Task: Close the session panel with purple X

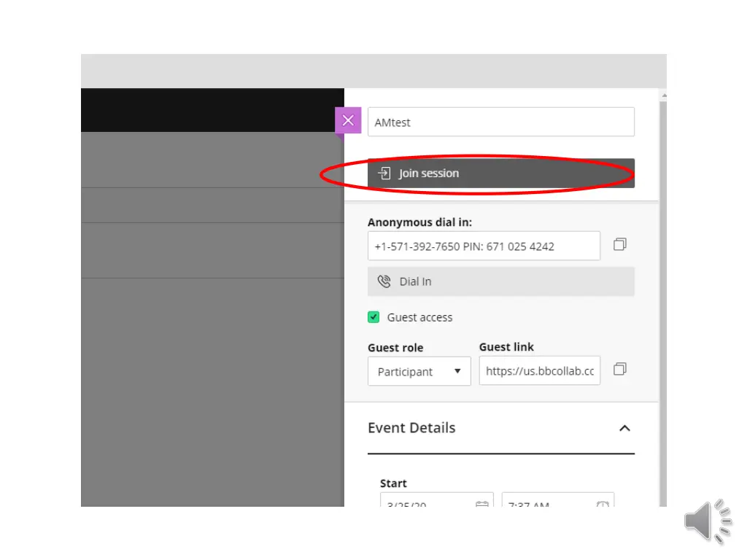Action: coord(348,120)
